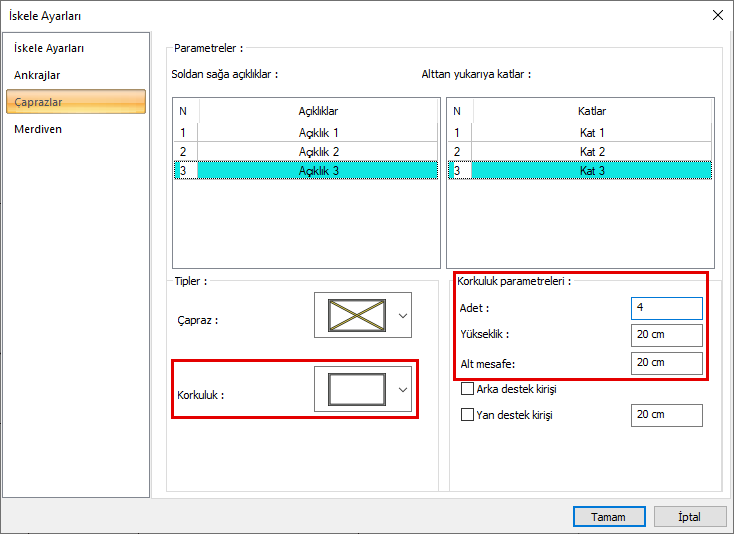Click the Alt mesafe value field
Screen dimensions: 734x534
pos(666,362)
